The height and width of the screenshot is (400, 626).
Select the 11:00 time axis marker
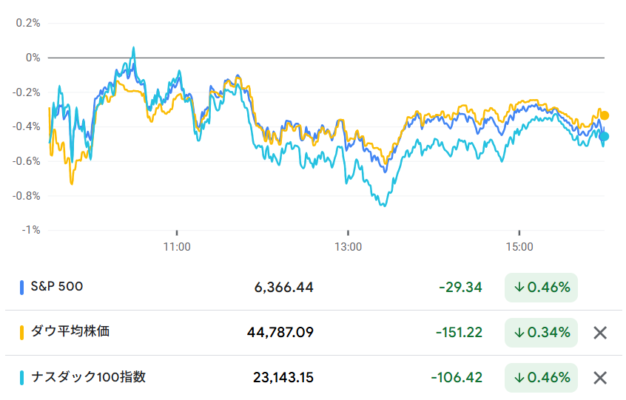click(x=177, y=247)
